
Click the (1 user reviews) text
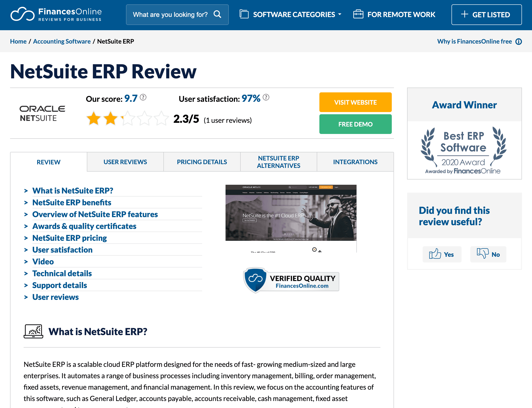228,120
